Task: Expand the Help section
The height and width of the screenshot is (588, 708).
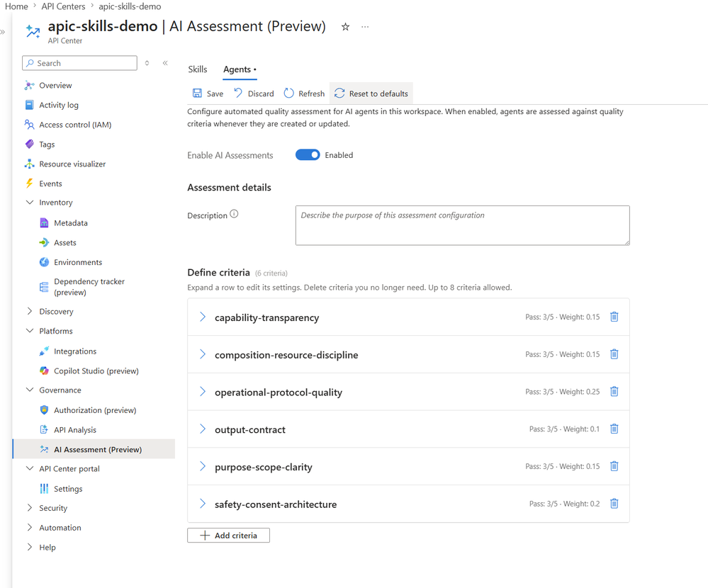Action: (30, 547)
